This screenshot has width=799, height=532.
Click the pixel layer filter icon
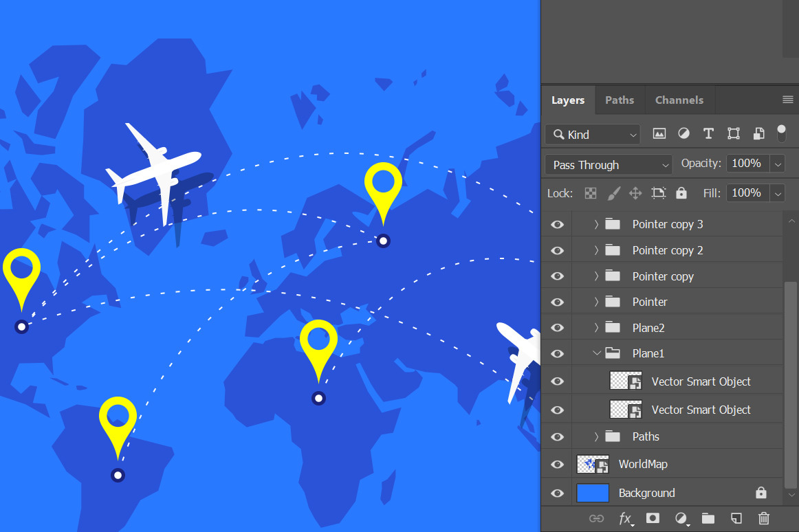coord(659,134)
